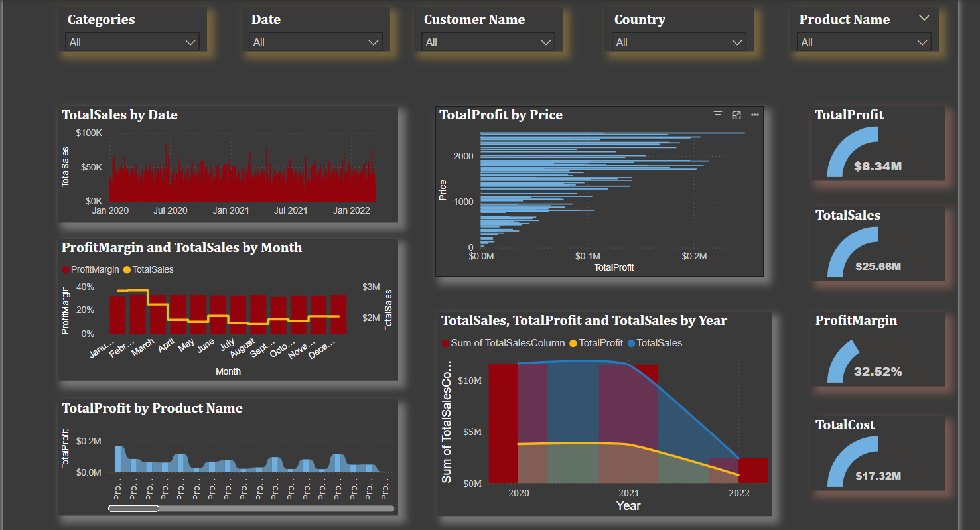Select the TotalProfit gauge showing $8.34M
Viewport: 980px width, 530px height.
[x=877, y=144]
